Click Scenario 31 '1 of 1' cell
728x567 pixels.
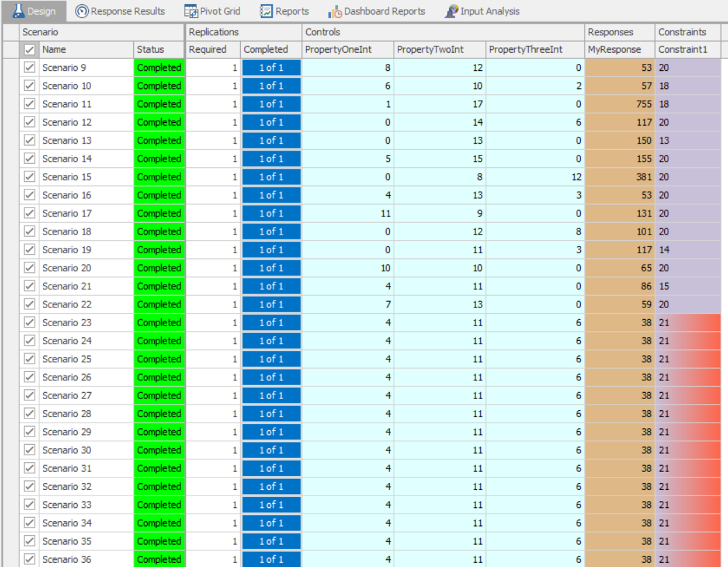[271, 468]
